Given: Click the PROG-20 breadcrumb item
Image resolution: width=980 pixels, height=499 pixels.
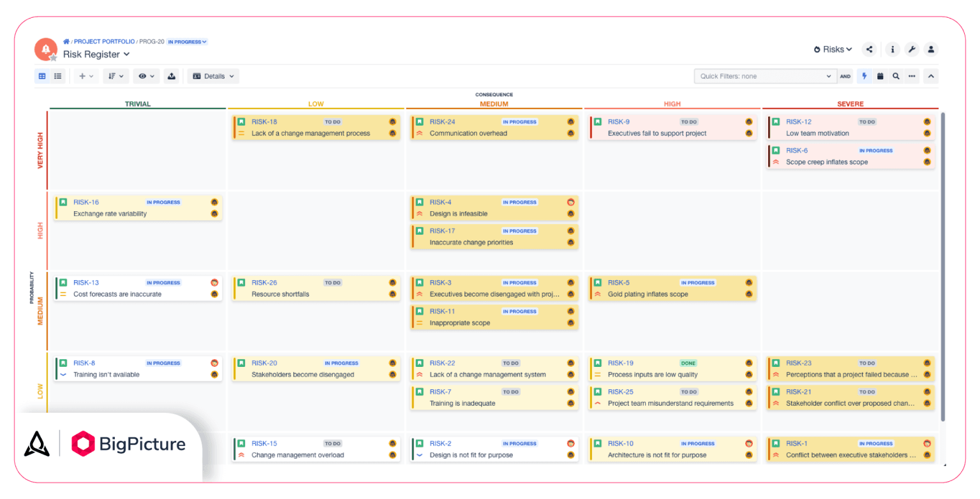Looking at the screenshot, I should [152, 41].
